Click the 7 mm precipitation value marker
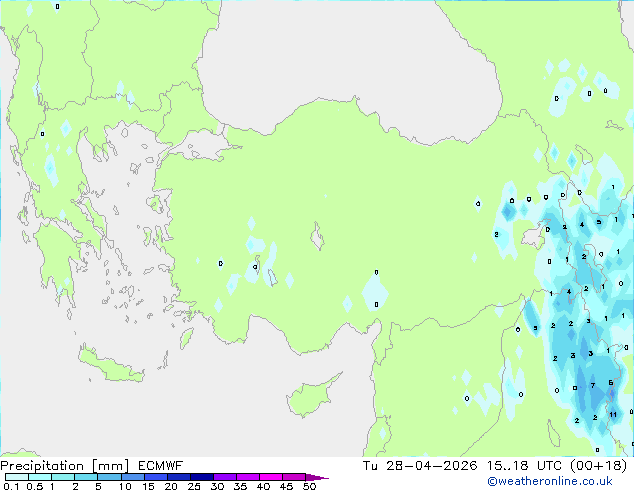 tap(593, 385)
